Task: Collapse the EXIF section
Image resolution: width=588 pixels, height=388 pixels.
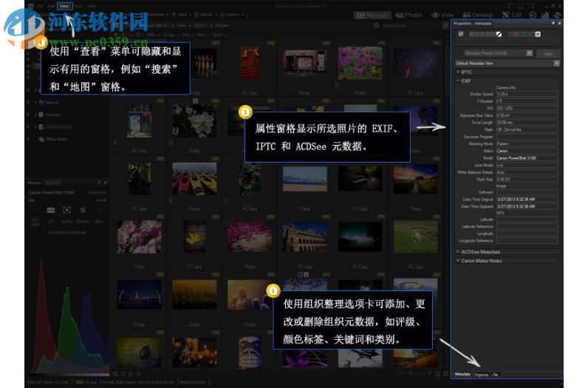Action: 457,81
